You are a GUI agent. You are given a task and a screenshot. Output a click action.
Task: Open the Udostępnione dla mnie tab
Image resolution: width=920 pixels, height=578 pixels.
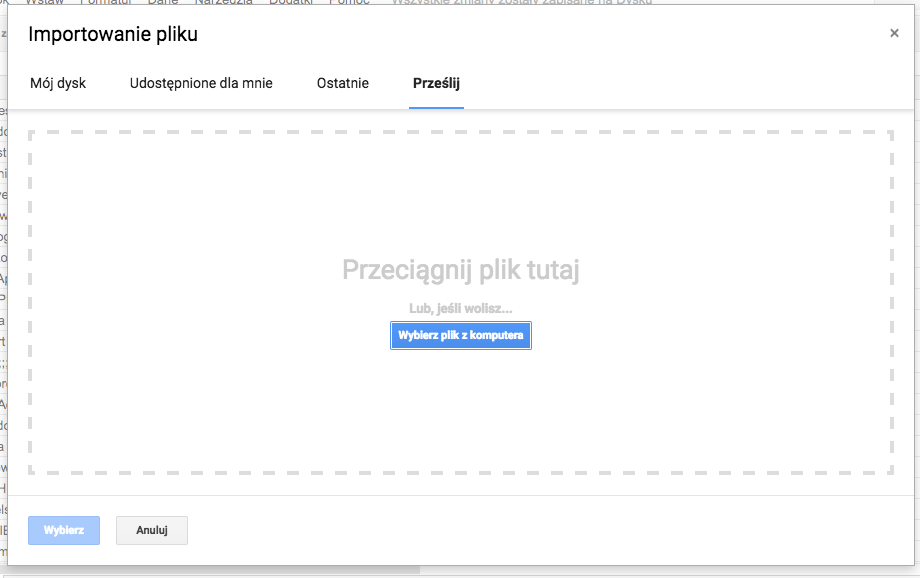pos(201,83)
